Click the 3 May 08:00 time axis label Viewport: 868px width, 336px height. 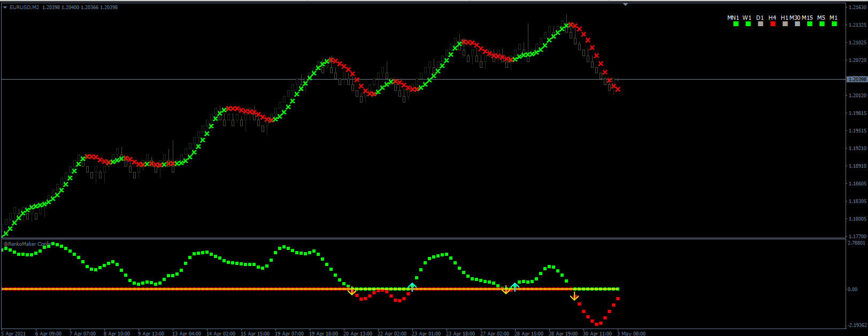[632, 333]
